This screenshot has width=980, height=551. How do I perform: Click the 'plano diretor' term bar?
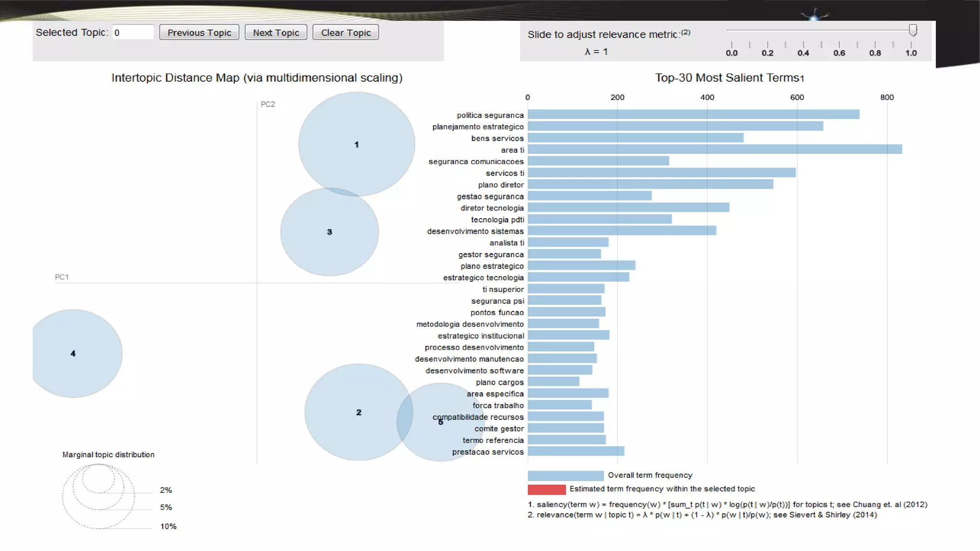(650, 185)
